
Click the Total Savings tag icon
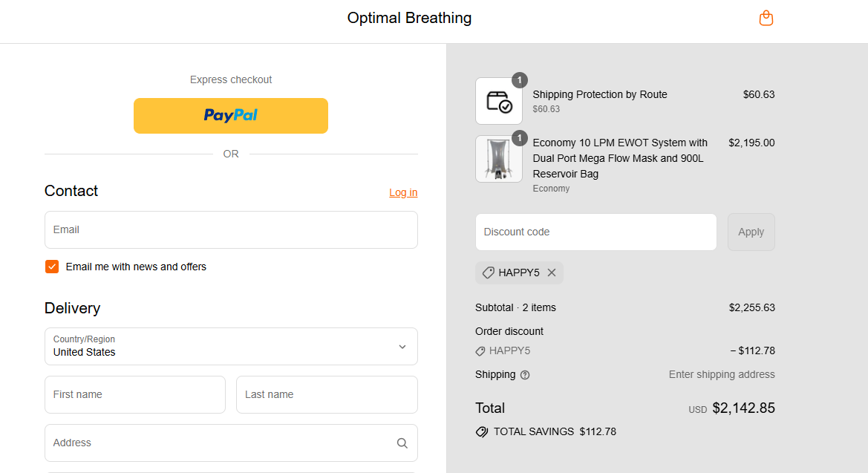(x=482, y=432)
